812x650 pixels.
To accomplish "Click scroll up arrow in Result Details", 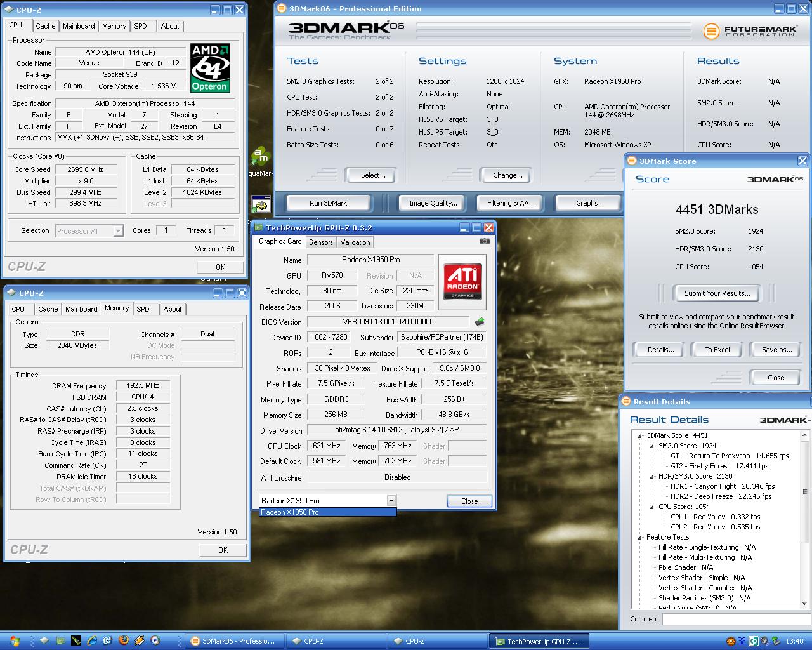I will [805, 435].
